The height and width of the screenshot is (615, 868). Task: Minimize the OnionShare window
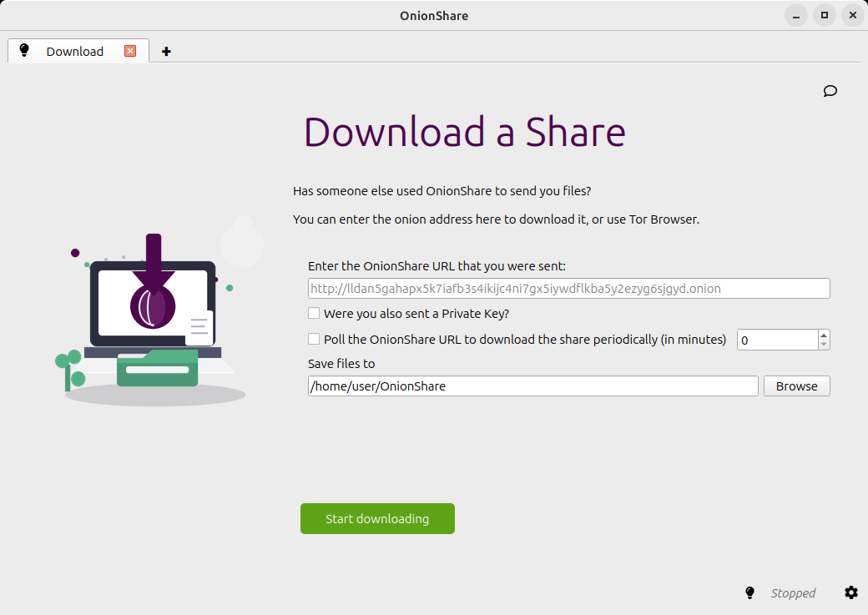796,16
